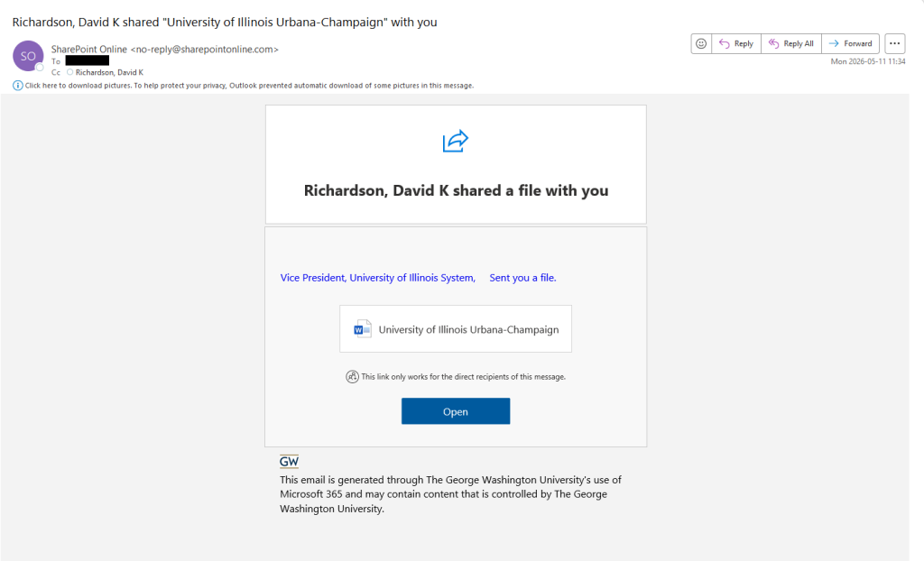Click the SO sender avatar
The height and width of the screenshot is (561, 924).
pyautogui.click(x=28, y=56)
